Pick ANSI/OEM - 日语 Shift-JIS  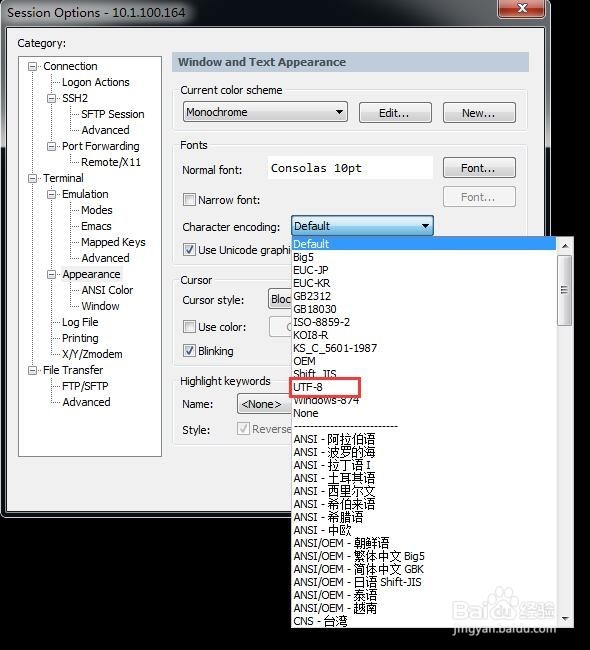click(x=424, y=582)
